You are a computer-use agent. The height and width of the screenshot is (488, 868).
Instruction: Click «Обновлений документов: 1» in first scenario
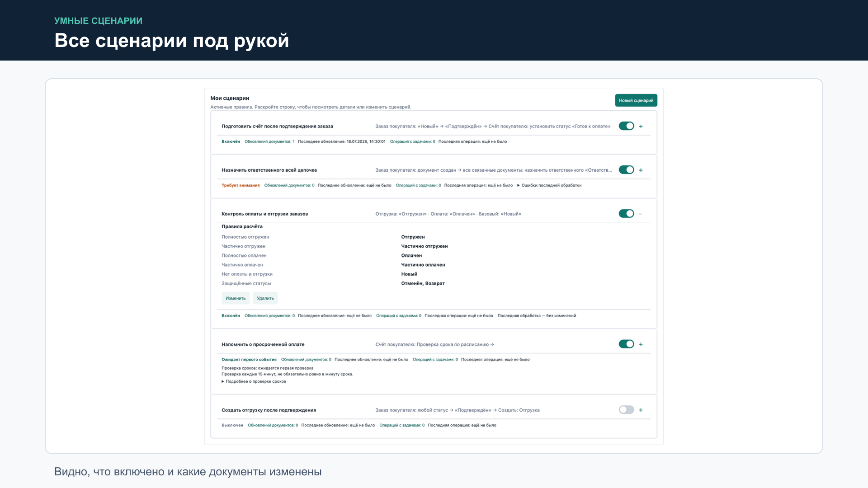(269, 141)
